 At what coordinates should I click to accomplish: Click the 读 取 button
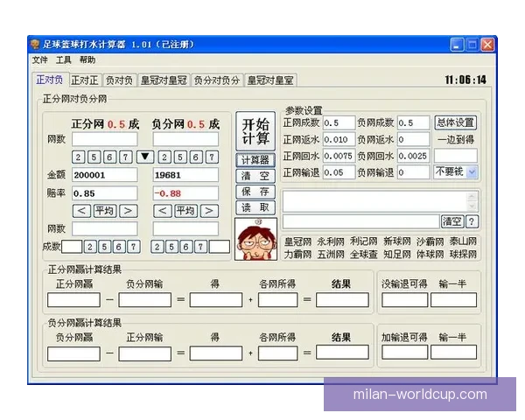255,207
